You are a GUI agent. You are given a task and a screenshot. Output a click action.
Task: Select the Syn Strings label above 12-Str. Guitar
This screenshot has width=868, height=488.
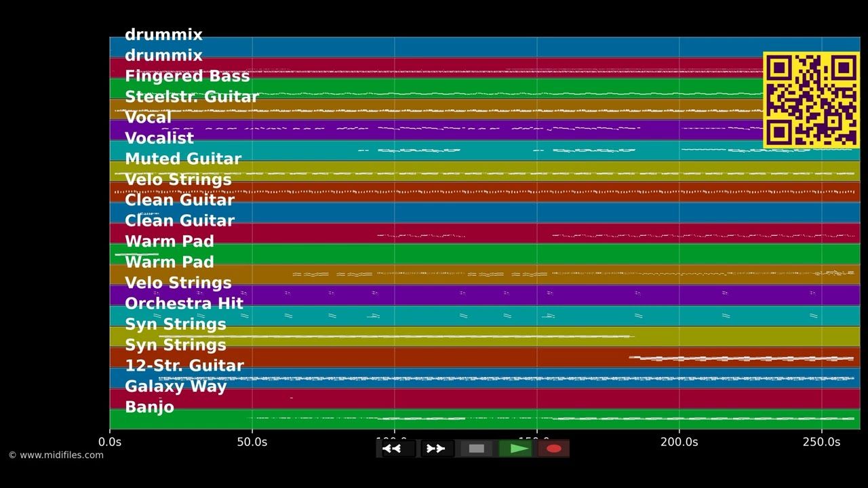[x=176, y=345]
